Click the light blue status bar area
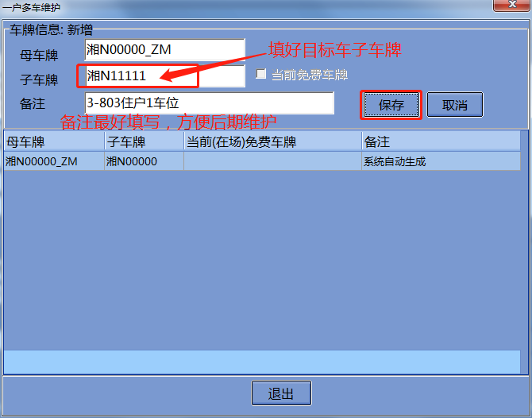 [x=262, y=362]
